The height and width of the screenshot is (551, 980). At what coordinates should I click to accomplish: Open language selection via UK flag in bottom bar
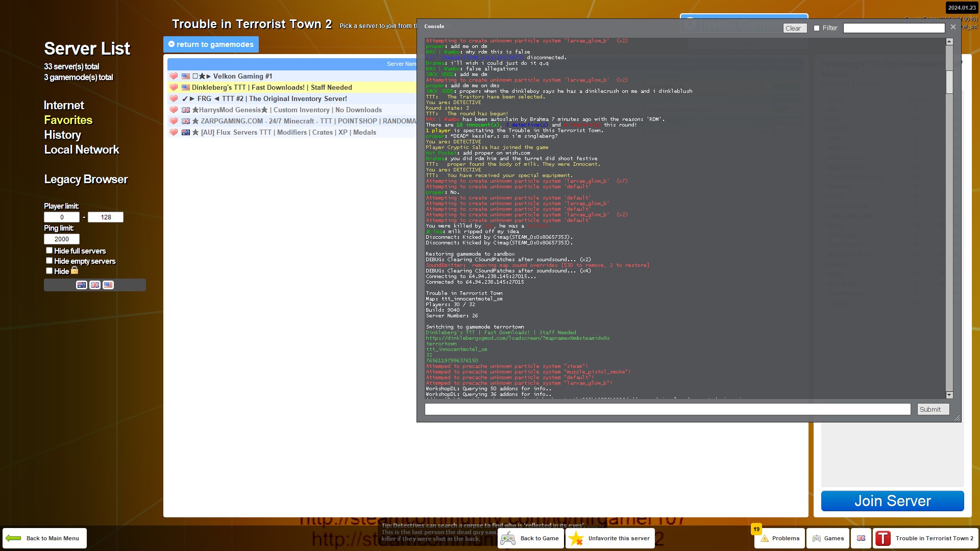pos(861,538)
